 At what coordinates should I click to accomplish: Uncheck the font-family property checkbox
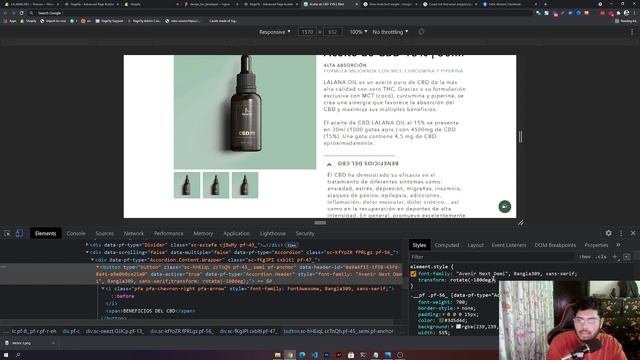coord(413,274)
